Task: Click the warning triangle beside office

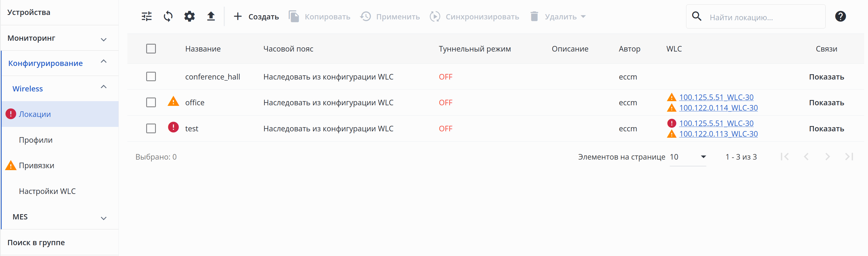Action: (173, 101)
